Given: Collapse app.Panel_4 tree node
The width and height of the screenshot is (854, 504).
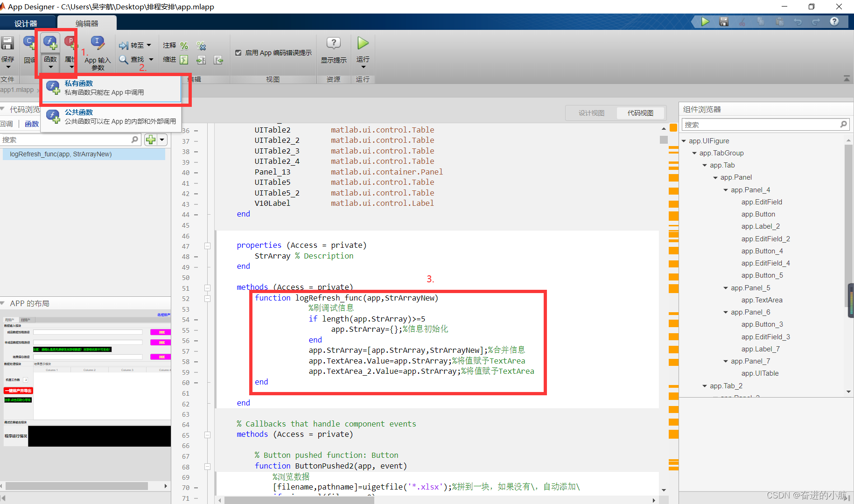Looking at the screenshot, I should (x=726, y=190).
